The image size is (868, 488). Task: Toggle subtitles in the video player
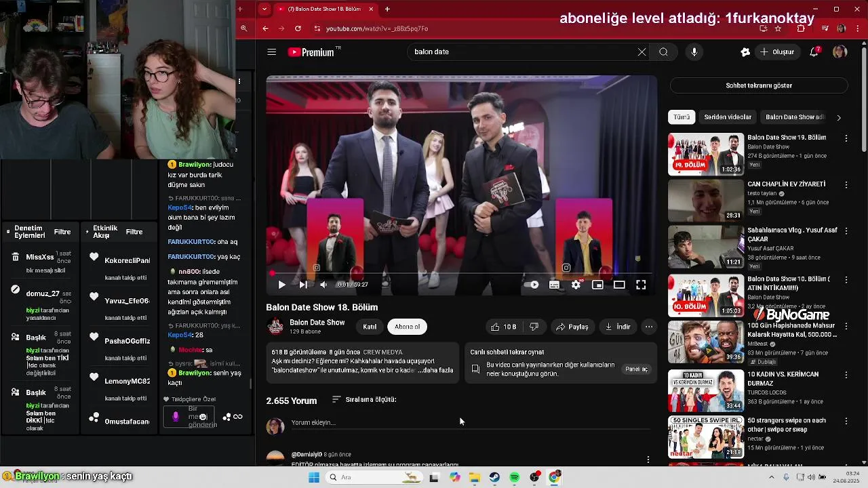click(554, 285)
